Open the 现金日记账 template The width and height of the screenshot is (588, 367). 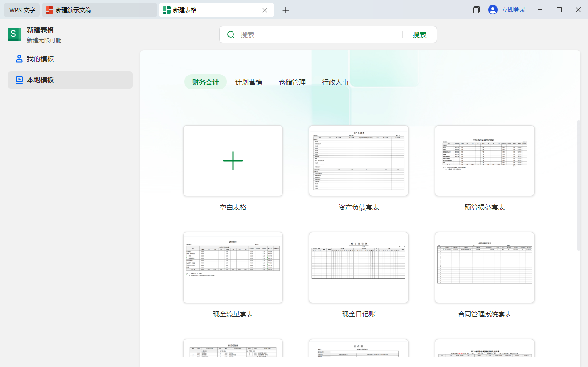click(x=358, y=267)
